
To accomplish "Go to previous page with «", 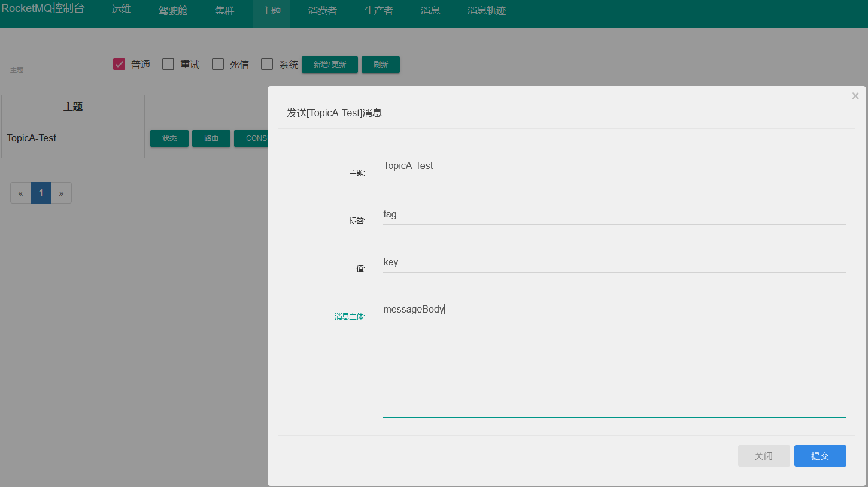I will tap(20, 193).
